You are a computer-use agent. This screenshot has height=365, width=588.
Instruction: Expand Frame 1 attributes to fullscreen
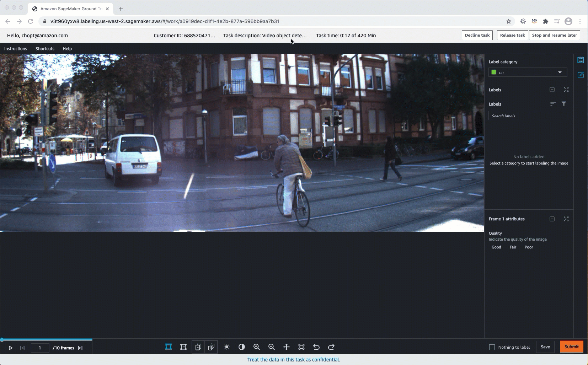566,219
